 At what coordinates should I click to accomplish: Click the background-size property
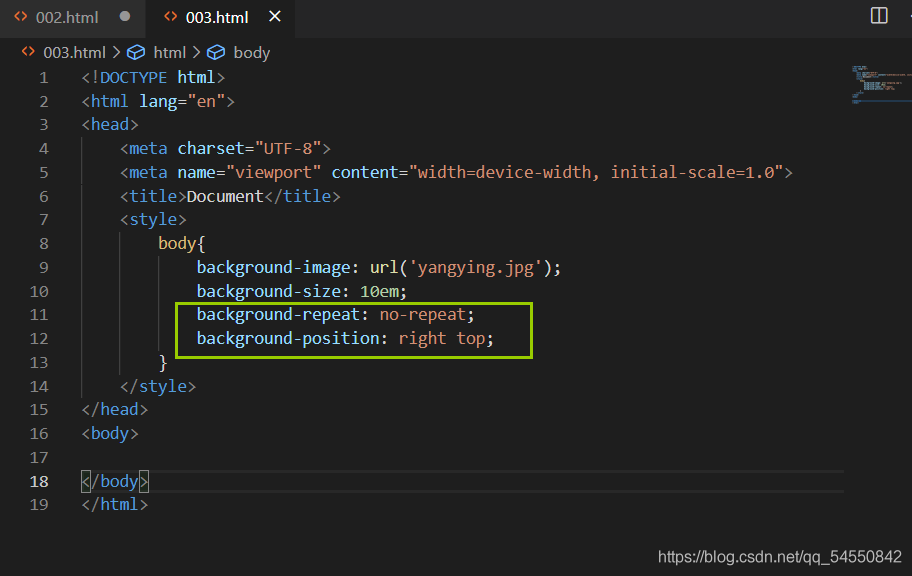point(269,291)
